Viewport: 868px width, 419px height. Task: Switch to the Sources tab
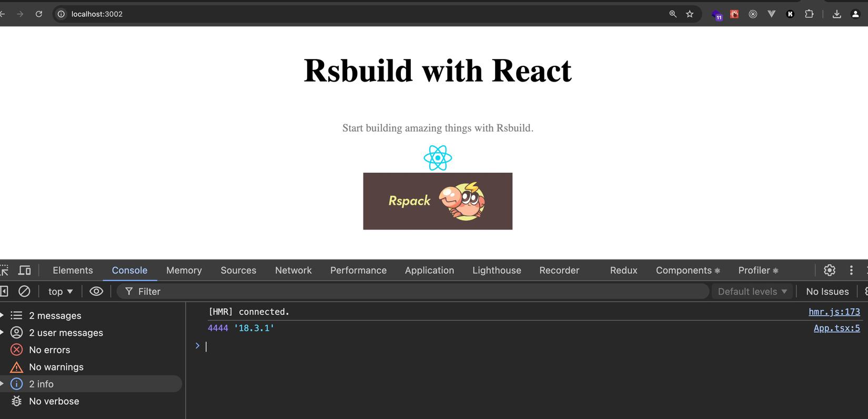(238, 270)
